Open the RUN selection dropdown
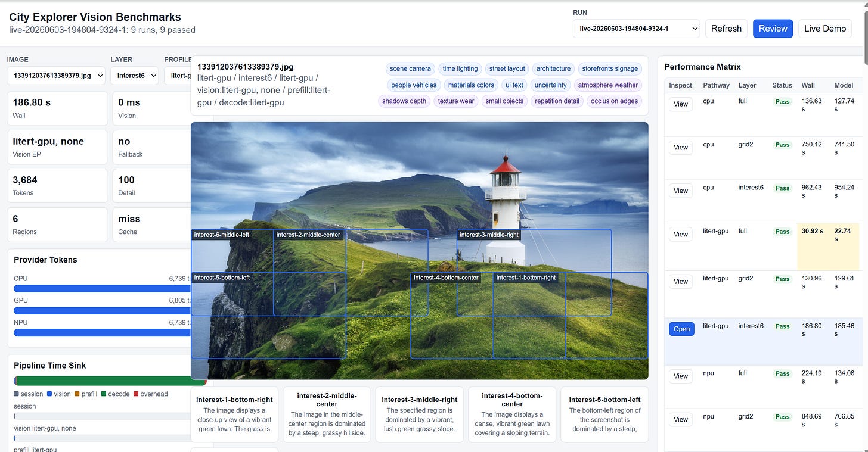This screenshot has width=868, height=452. click(636, 29)
